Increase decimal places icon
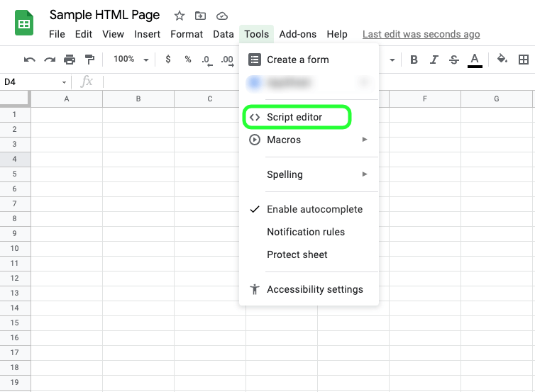The image size is (535, 392). pos(227,60)
